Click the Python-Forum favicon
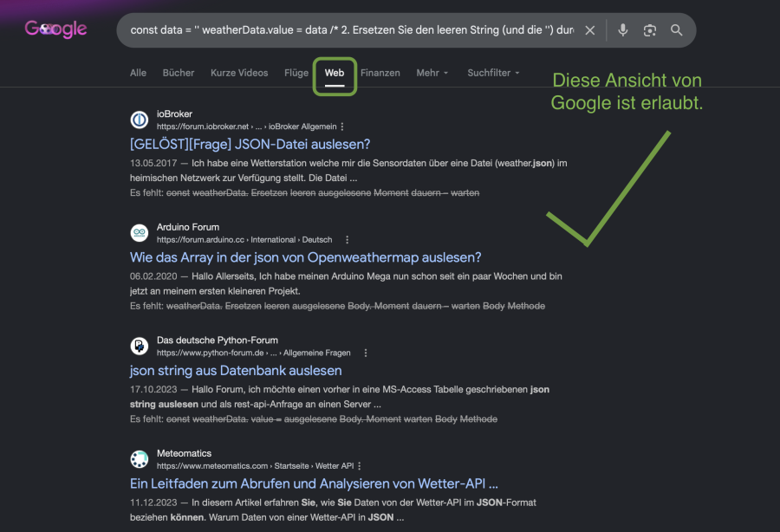The width and height of the screenshot is (780, 532). (x=140, y=346)
